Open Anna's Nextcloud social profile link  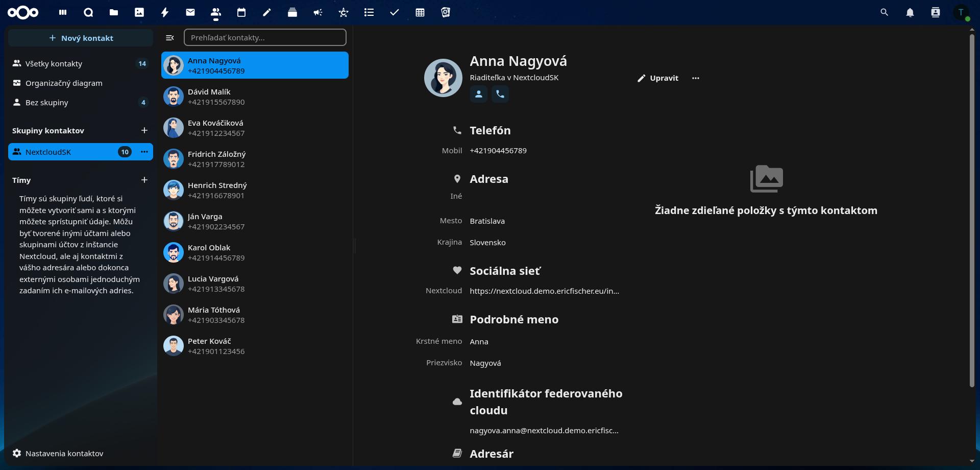tap(544, 291)
